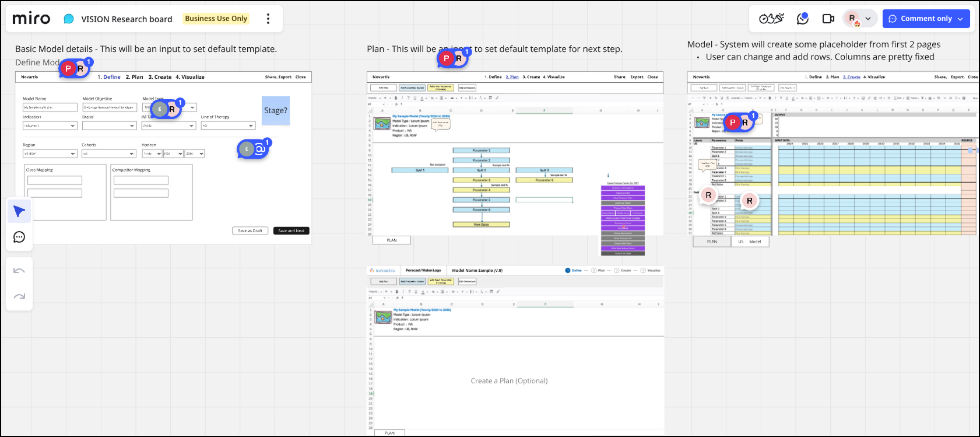This screenshot has width=980, height=437.
Task: Activate the comment tool in left toolbar
Action: pyautogui.click(x=19, y=237)
